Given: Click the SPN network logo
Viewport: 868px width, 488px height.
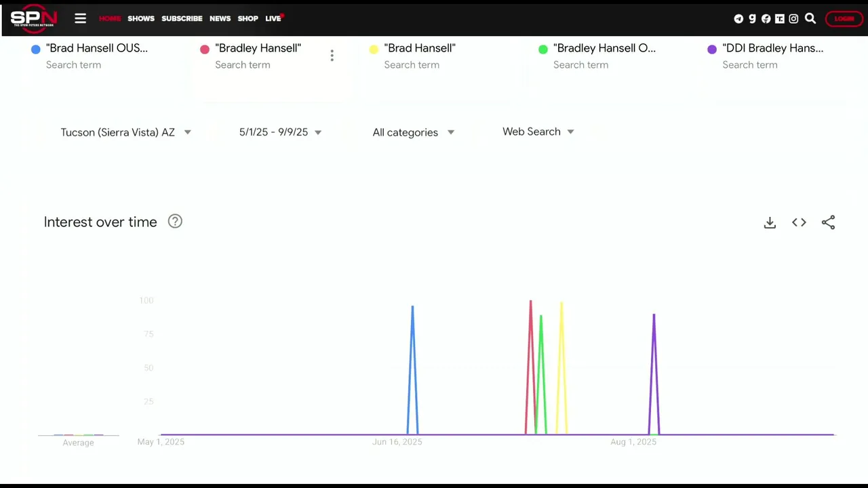Looking at the screenshot, I should click(33, 18).
